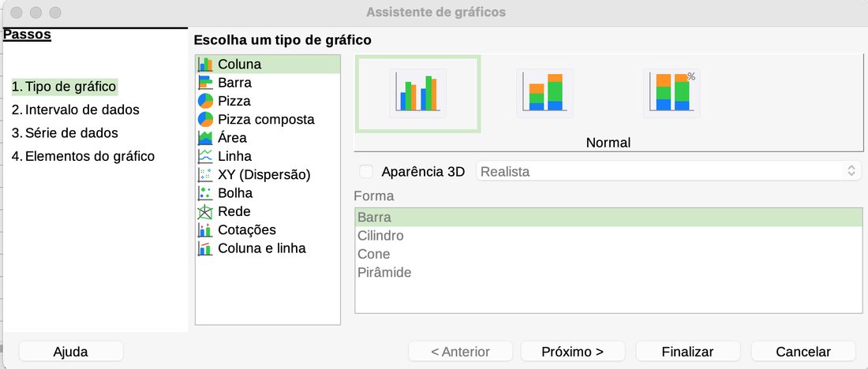
Task: Enable the Aparência 3D checkbox
Action: tap(366, 172)
